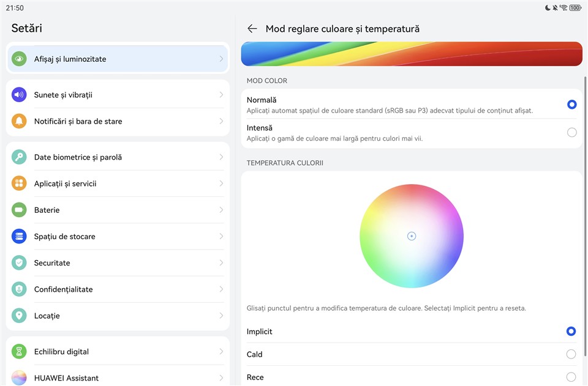Image resolution: width=588 pixels, height=386 pixels.
Task: Tap the battery indicator in status bar
Action: pyautogui.click(x=575, y=8)
